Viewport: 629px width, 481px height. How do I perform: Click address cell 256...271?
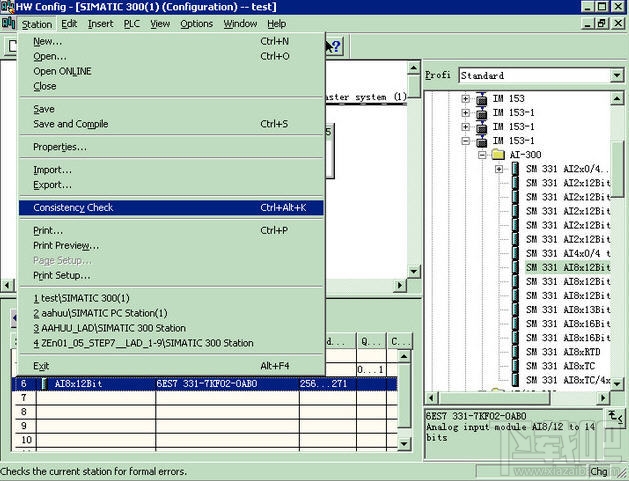pyautogui.click(x=327, y=384)
